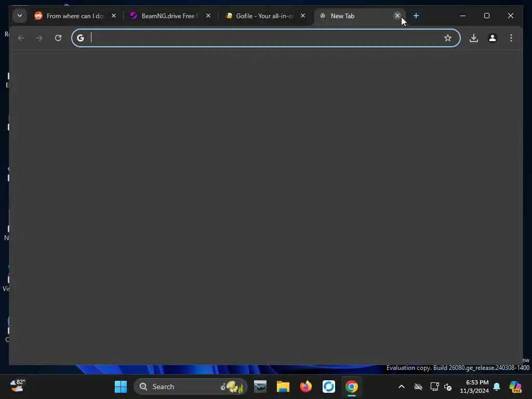
Task: Open the Chrome profile menu
Action: [493, 38]
